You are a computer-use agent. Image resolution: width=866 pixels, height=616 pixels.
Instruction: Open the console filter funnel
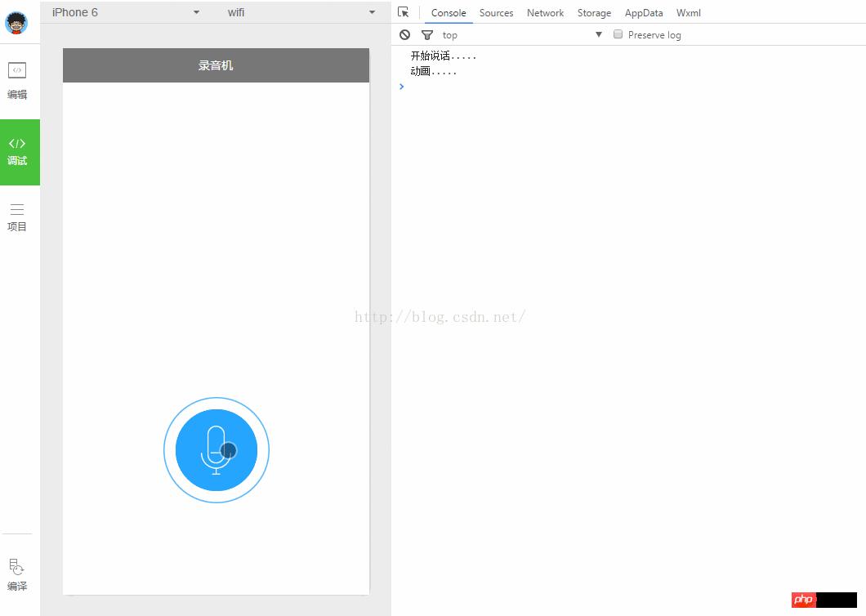[x=426, y=35]
